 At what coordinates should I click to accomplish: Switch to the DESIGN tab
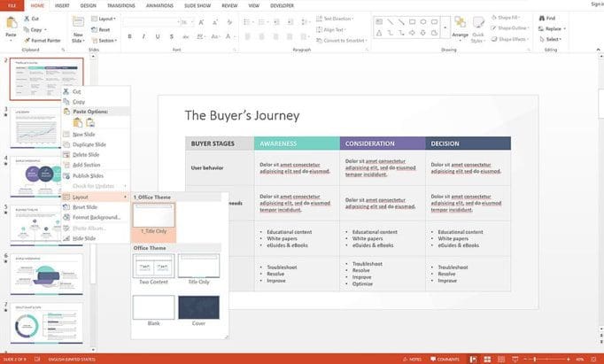pos(89,6)
